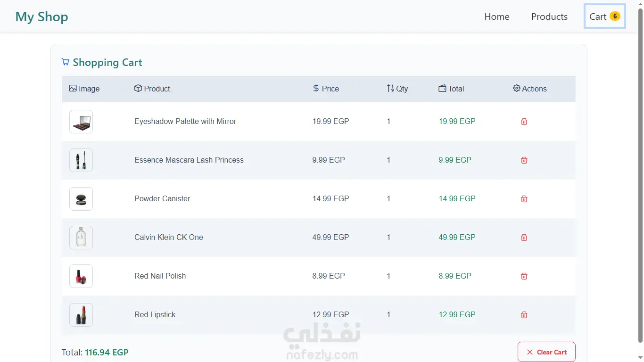Screen dimensions: 644x362
Task: Remove Essence Mascara Lash Princess item
Action: pos(524,160)
